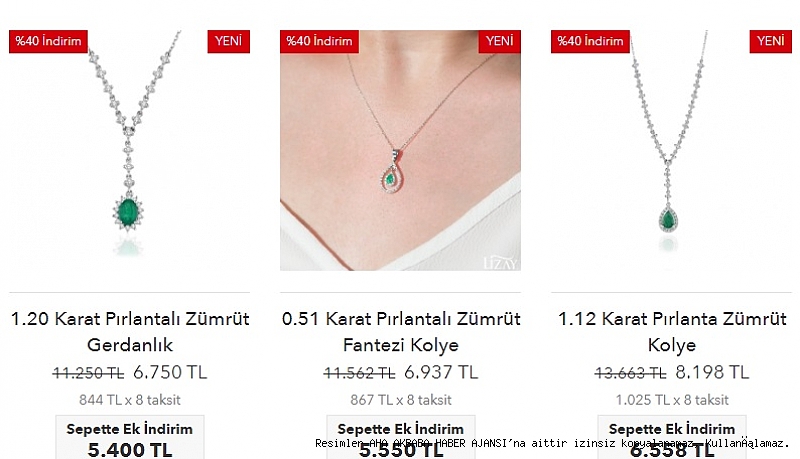Select Sepette Ek İndirim box under third product
Viewport: 800px width, 459px height.
tap(672, 438)
